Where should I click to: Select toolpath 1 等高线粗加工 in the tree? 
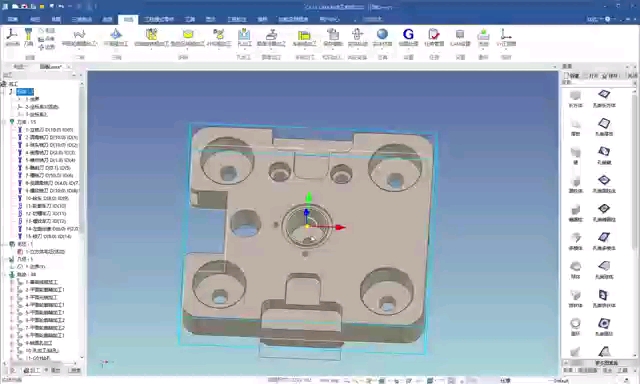(x=42, y=282)
